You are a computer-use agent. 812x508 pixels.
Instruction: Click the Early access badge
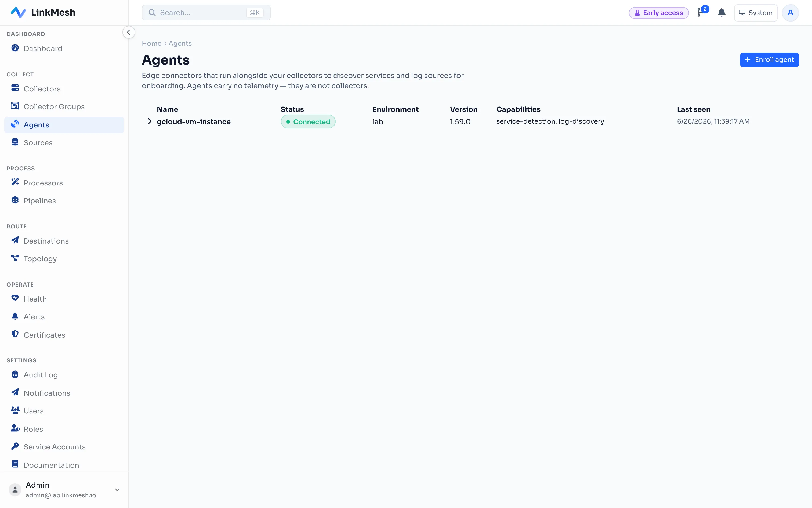tap(659, 13)
